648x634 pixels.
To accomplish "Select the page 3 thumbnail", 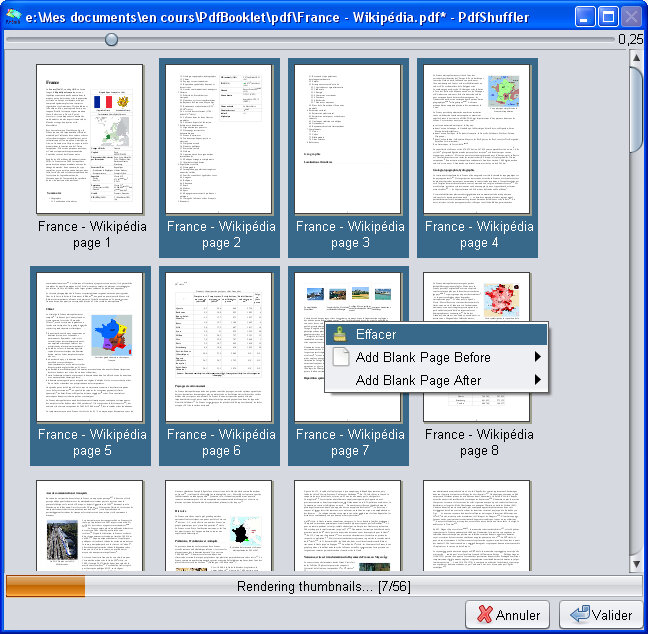I will click(x=348, y=139).
